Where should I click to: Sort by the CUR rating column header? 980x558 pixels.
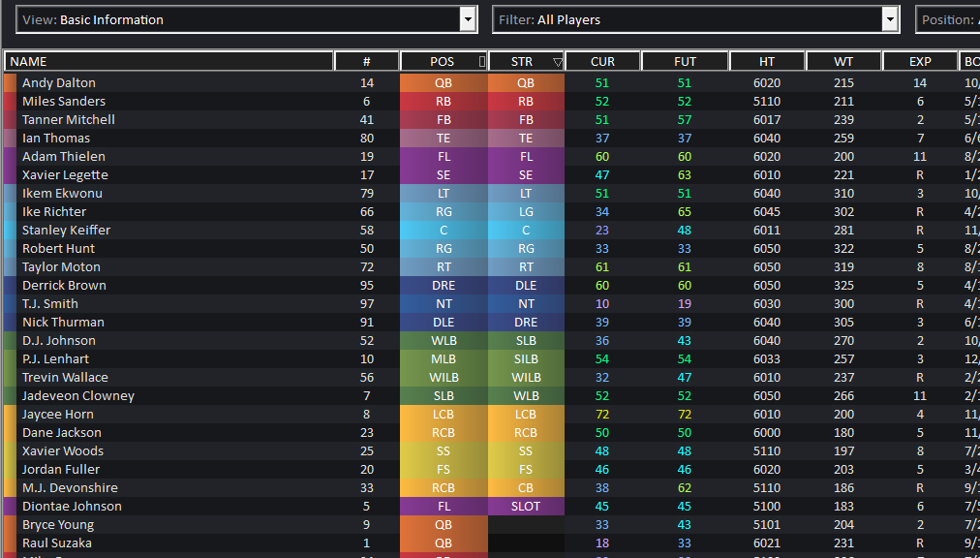(602, 61)
